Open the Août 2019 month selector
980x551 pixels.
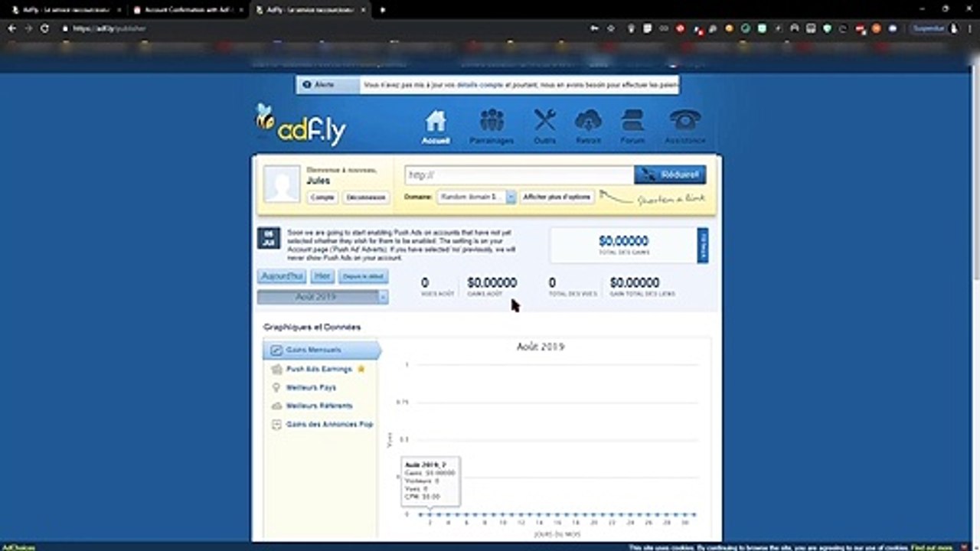point(322,297)
